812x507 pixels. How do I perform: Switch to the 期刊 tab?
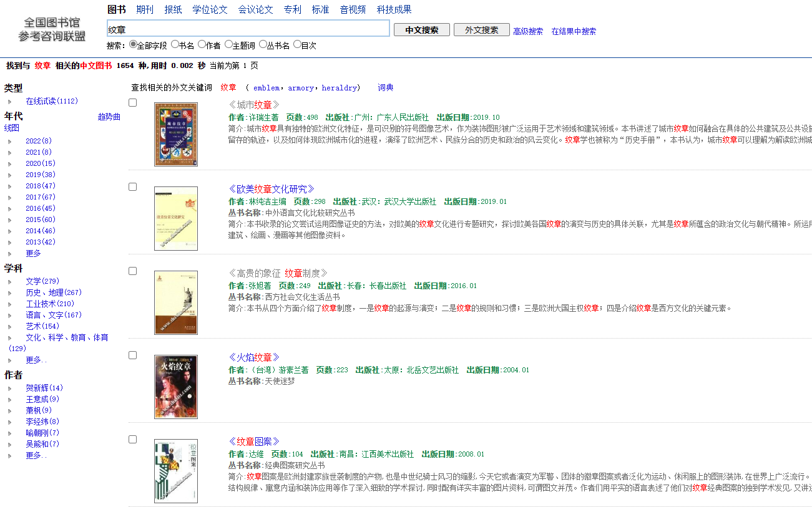145,9
